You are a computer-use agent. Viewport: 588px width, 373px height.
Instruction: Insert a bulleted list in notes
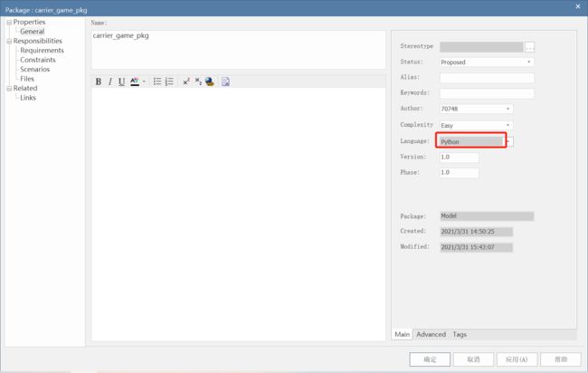157,81
